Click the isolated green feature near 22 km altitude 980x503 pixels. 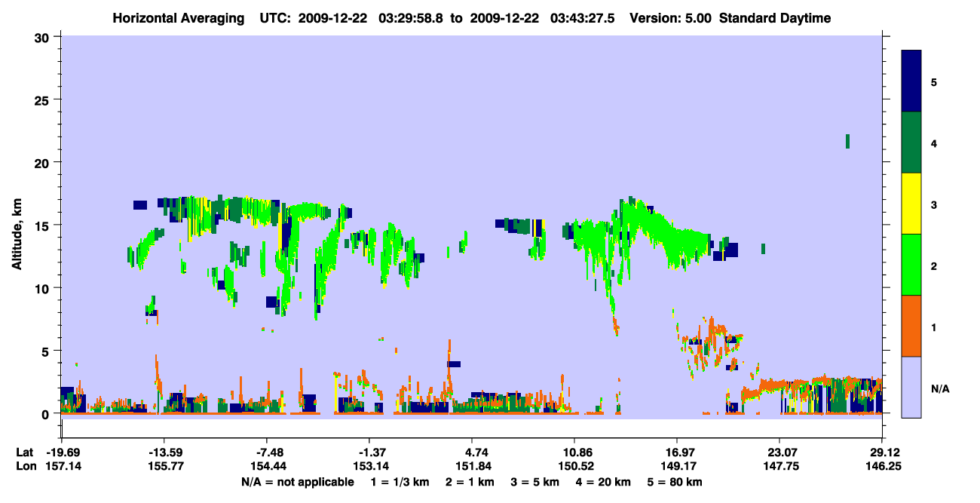tap(848, 141)
